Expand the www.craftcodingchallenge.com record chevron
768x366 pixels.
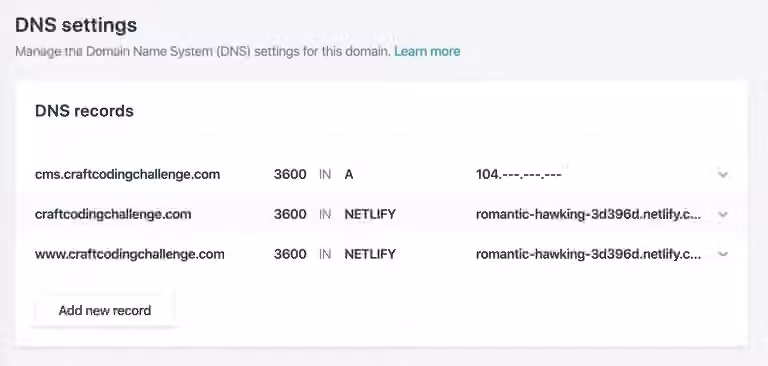tap(722, 254)
